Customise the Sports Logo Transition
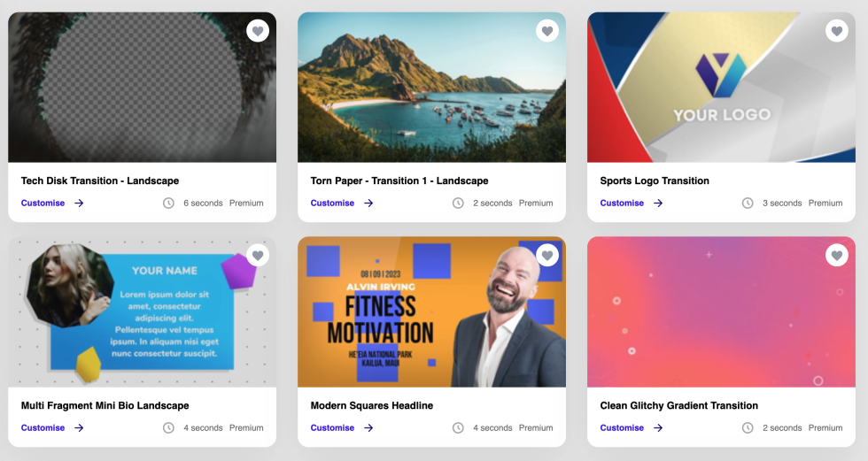 [622, 203]
